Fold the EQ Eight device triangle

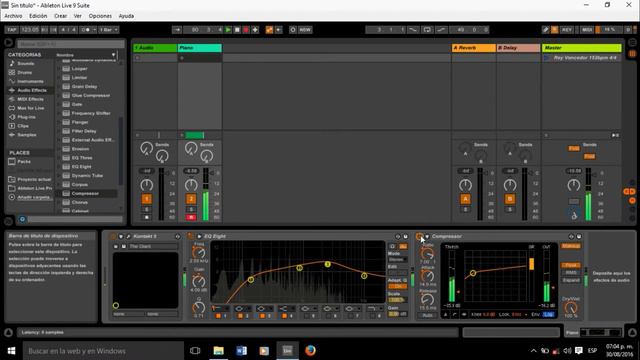[199, 236]
